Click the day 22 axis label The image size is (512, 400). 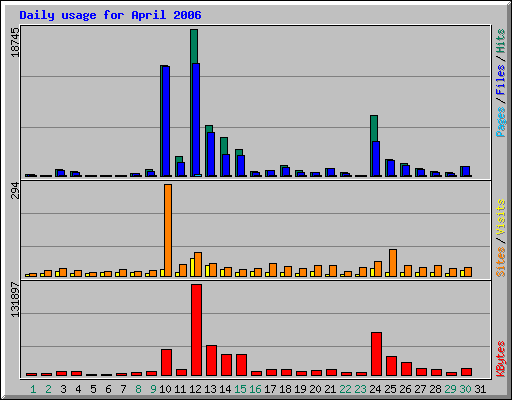(x=345, y=389)
